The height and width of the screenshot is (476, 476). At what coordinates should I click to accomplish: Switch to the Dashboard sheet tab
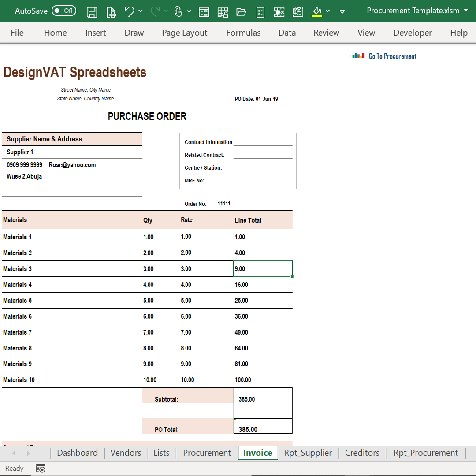point(77,453)
